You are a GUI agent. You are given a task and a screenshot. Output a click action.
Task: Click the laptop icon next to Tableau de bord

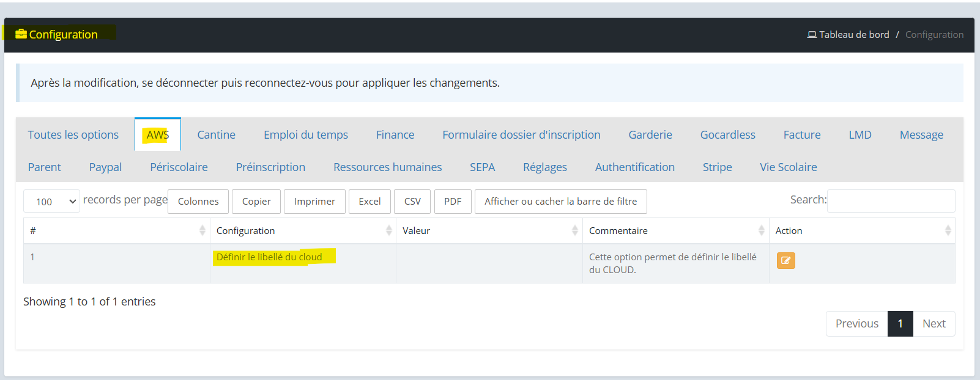point(812,35)
